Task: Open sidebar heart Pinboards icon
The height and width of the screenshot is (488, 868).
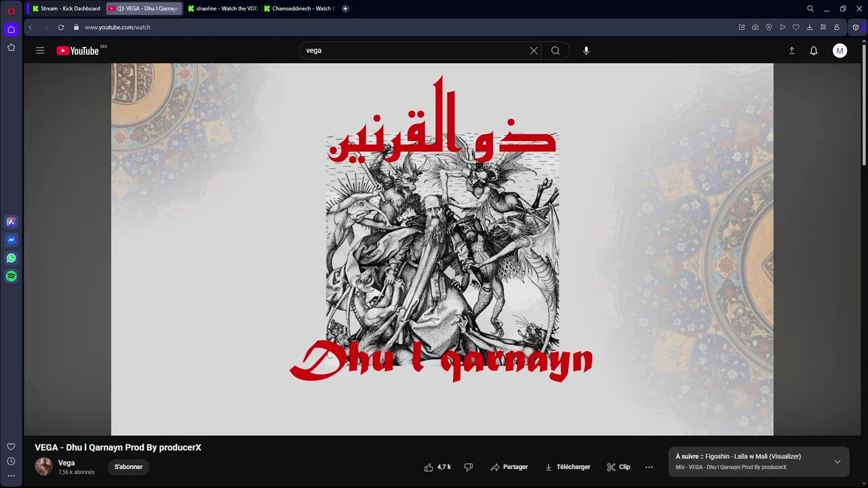Action: (11, 447)
